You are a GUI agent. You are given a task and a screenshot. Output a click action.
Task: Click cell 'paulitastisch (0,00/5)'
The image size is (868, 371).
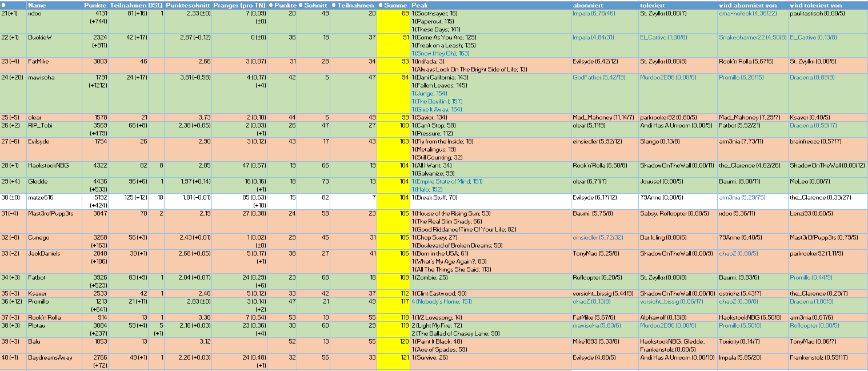817,13
